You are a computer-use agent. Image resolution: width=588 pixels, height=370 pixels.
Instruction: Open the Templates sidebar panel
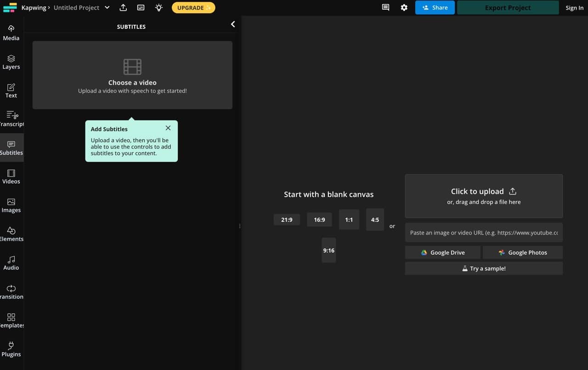click(x=11, y=320)
